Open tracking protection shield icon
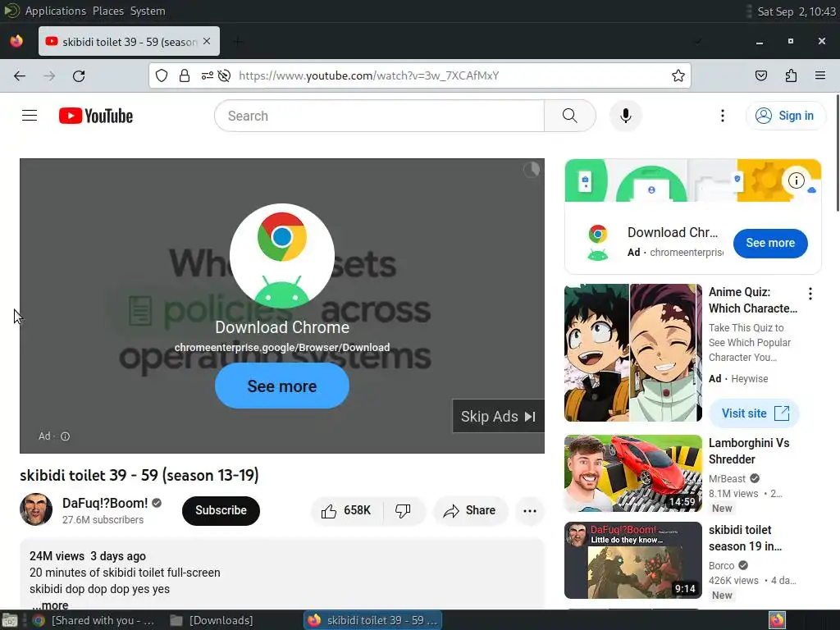The width and height of the screenshot is (840, 630). pyautogui.click(x=162, y=75)
